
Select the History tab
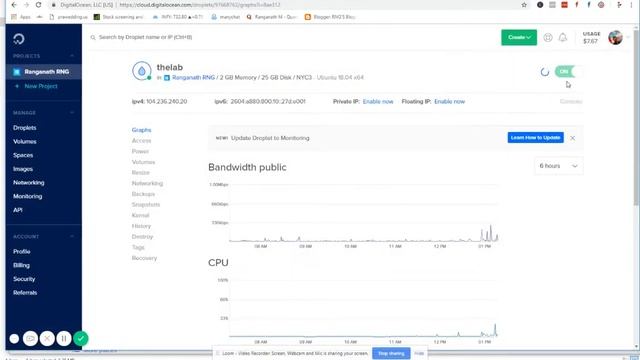click(141, 226)
